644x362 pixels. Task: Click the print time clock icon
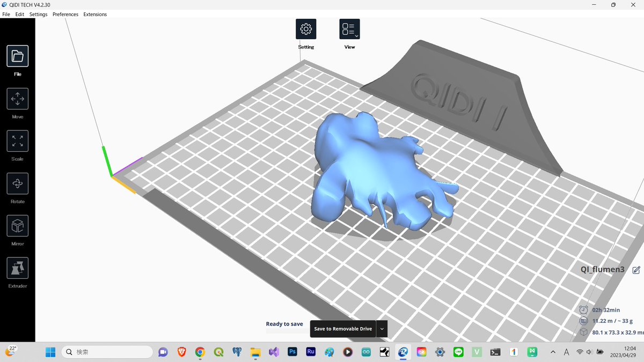click(584, 310)
